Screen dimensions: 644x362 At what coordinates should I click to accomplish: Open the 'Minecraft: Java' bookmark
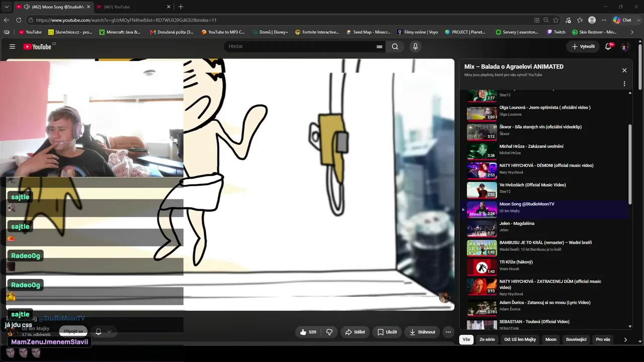coord(120,32)
